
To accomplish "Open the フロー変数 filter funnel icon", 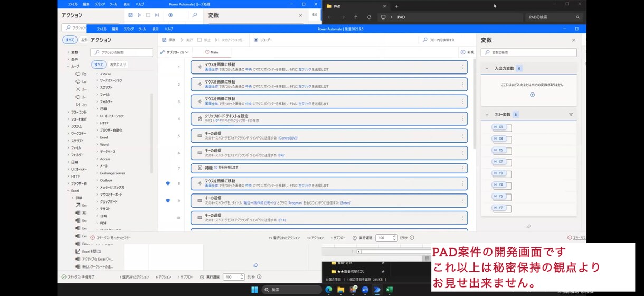I will tap(571, 114).
